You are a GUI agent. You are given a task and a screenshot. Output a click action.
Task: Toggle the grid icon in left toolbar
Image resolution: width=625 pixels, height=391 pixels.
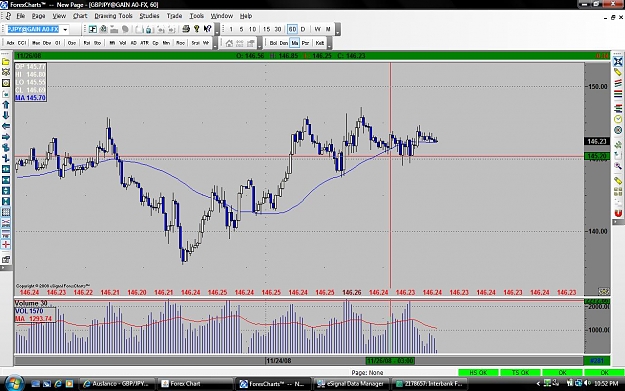tap(6, 212)
